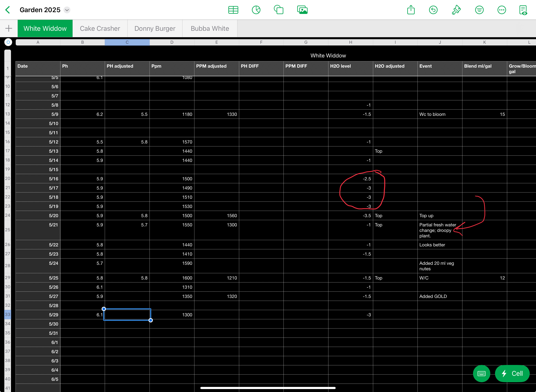
Task: Select the "6/5" date cell
Action: click(38, 379)
